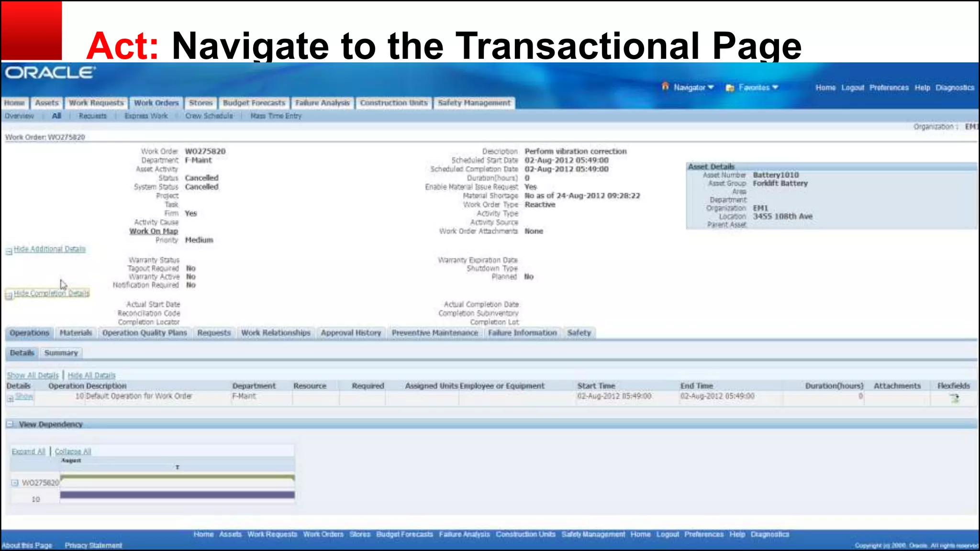The width and height of the screenshot is (980, 551).
Task: Click Show All Details link
Action: [x=33, y=375]
